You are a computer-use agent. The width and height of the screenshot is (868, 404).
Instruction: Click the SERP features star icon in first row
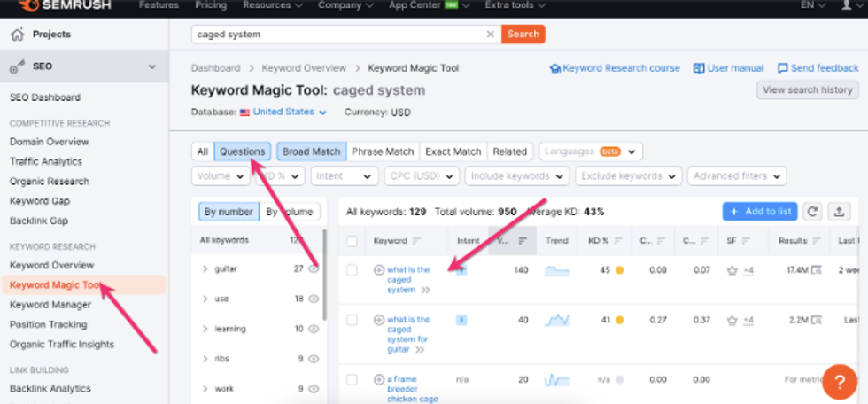click(x=732, y=270)
